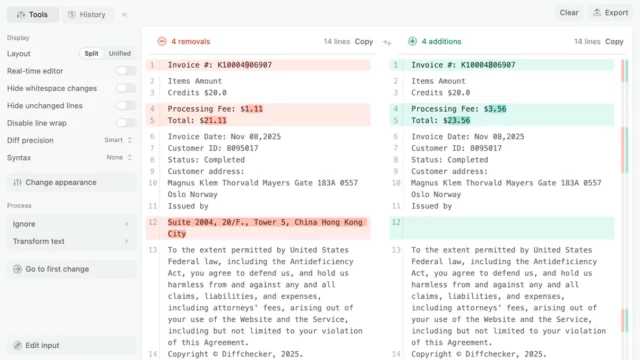
Task: Click the Go to first change arrow icon
Action: [17, 269]
